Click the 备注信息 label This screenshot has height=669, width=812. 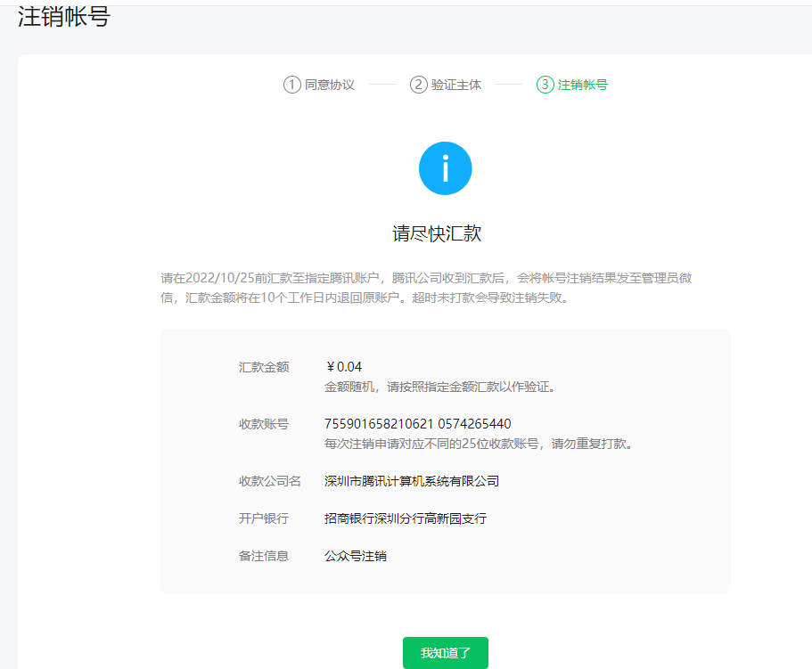[264, 556]
